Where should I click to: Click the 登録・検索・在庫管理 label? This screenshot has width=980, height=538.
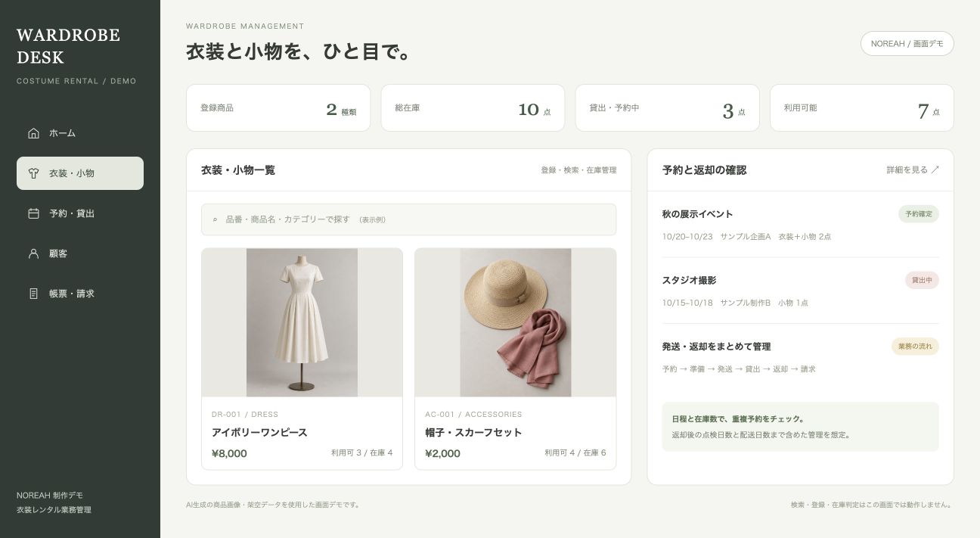(578, 170)
